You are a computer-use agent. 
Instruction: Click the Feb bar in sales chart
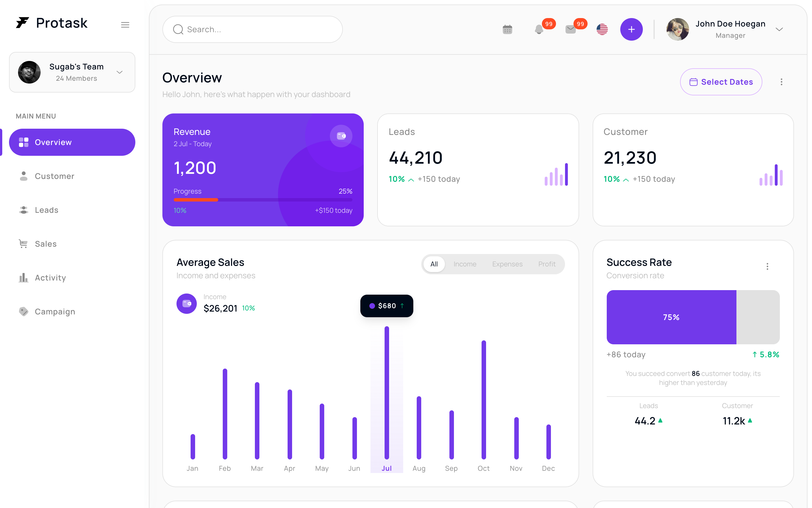225,414
